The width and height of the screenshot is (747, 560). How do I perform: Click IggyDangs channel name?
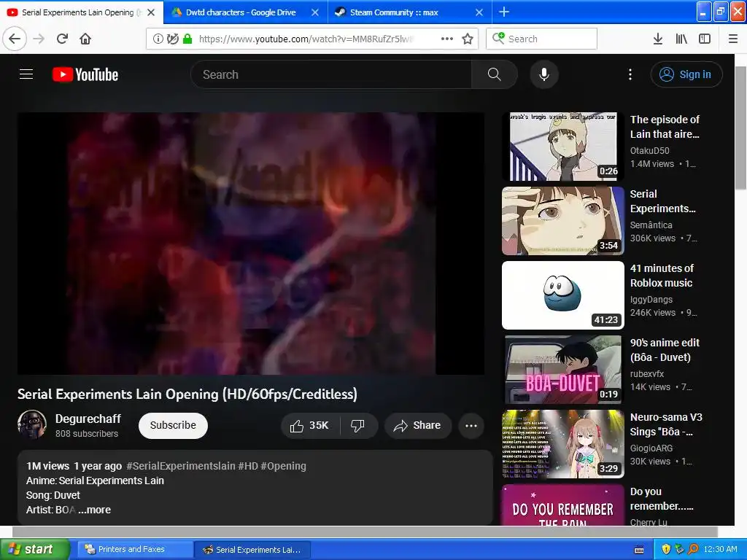coord(651,300)
